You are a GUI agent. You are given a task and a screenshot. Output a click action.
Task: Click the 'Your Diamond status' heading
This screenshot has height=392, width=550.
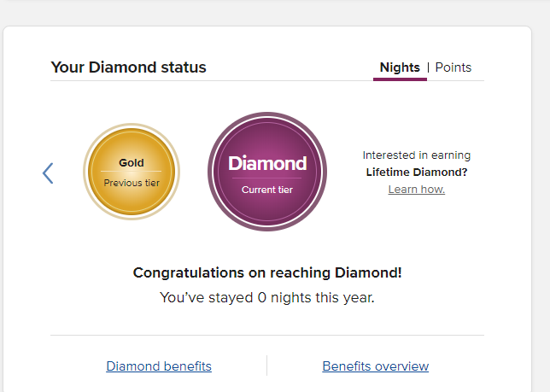click(x=128, y=67)
